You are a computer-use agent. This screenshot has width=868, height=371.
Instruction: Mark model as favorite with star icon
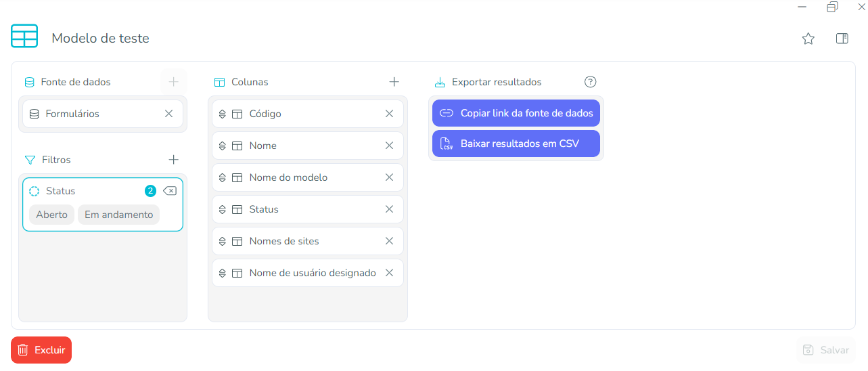point(808,39)
